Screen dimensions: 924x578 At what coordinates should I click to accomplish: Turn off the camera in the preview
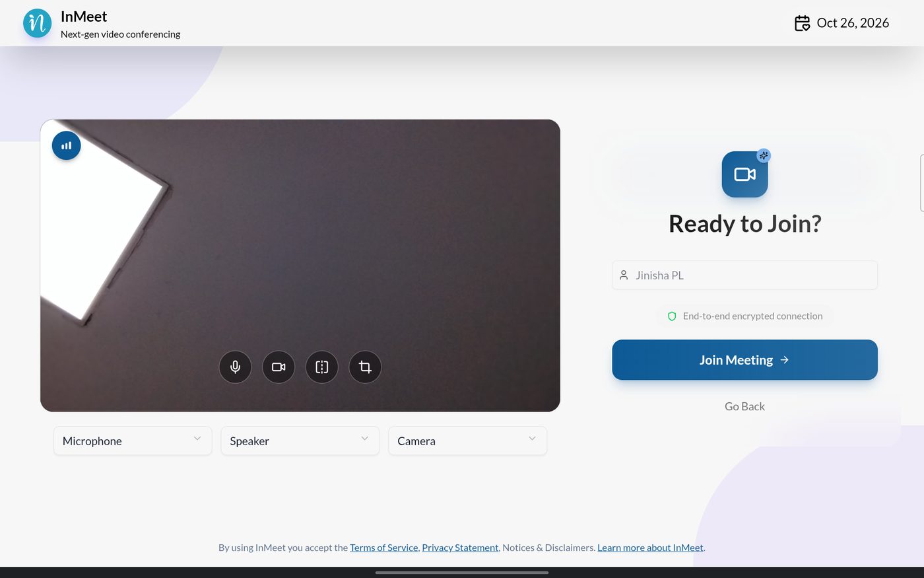point(279,367)
